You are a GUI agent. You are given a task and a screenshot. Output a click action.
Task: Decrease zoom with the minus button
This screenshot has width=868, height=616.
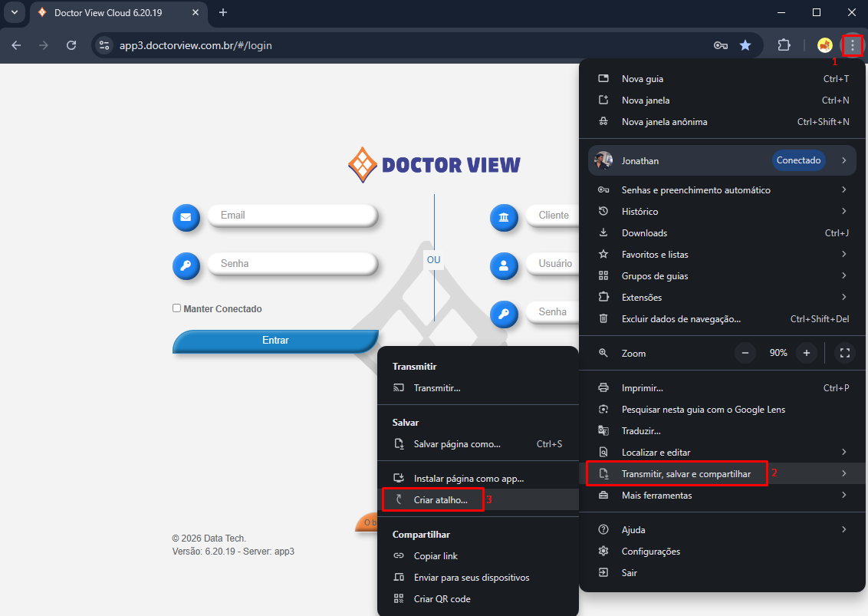click(745, 353)
